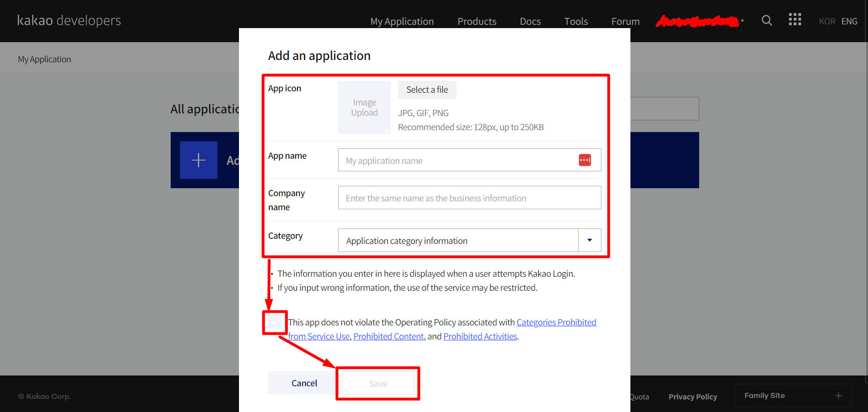868x412 pixels.
Task: Open the Prohibited Content link
Action: 388,337
